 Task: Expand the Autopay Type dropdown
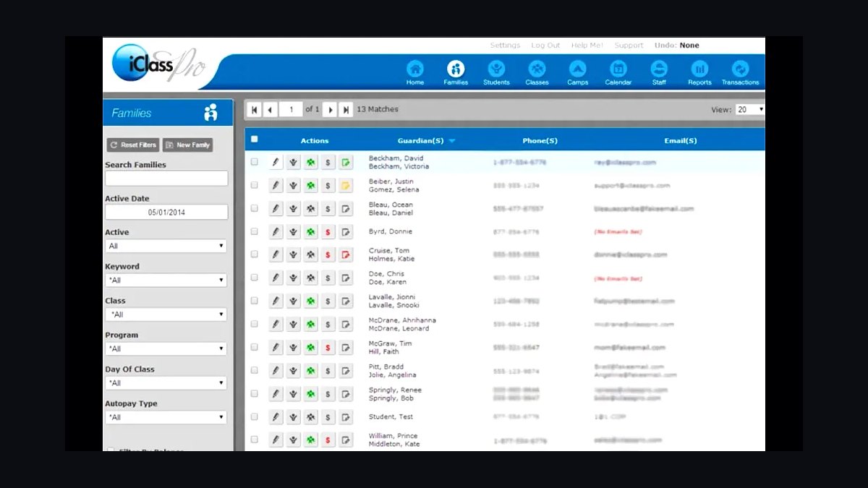(x=166, y=417)
